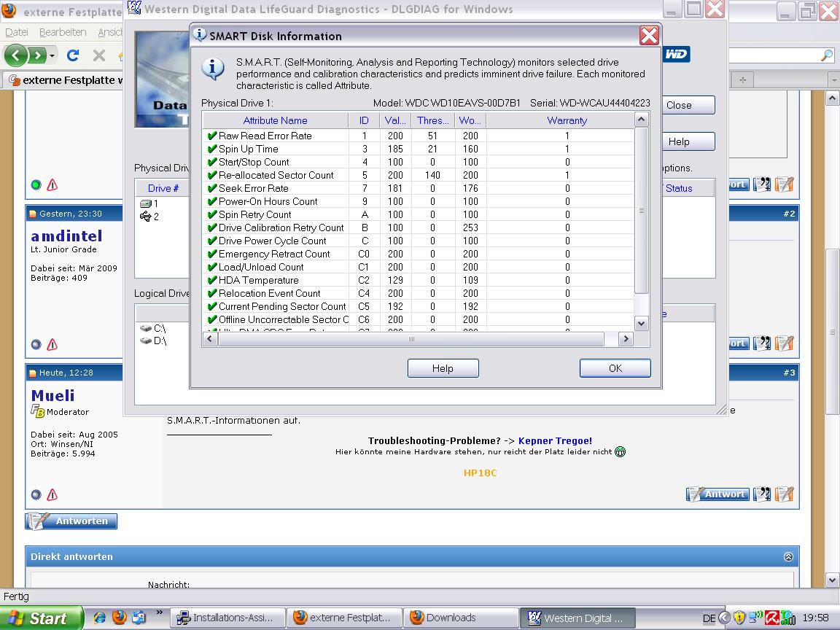
Task: Click SMART table horizontal scroll left arrow
Action: tap(210, 338)
